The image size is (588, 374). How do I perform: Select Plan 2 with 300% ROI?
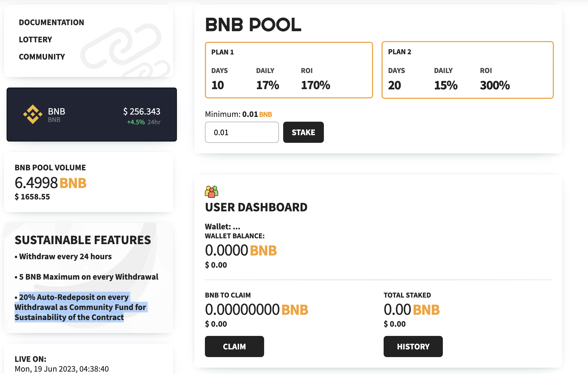click(x=467, y=70)
